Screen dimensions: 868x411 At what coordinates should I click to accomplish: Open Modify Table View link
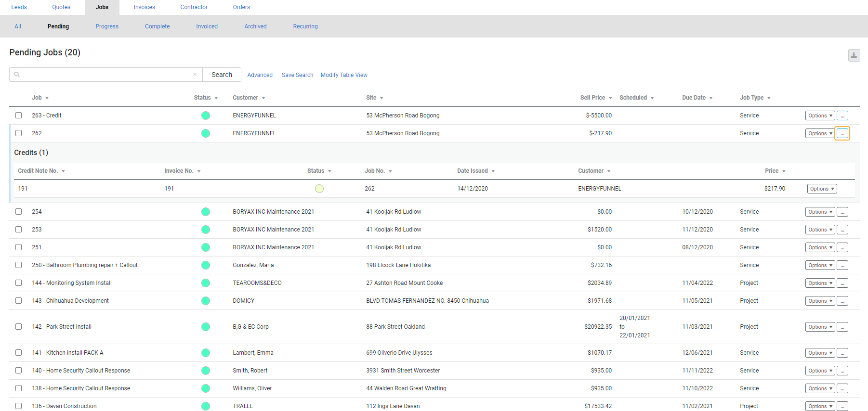(x=344, y=75)
